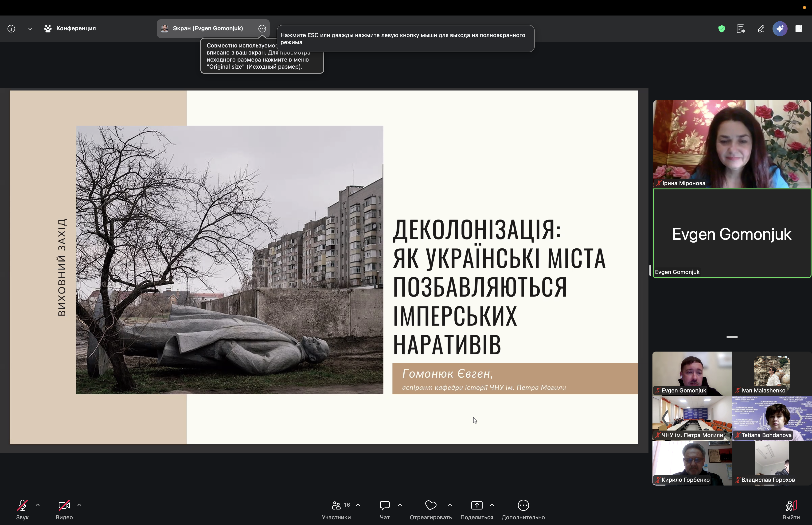Expand audio options arrow beside Звук
The image size is (812, 525).
(x=38, y=505)
